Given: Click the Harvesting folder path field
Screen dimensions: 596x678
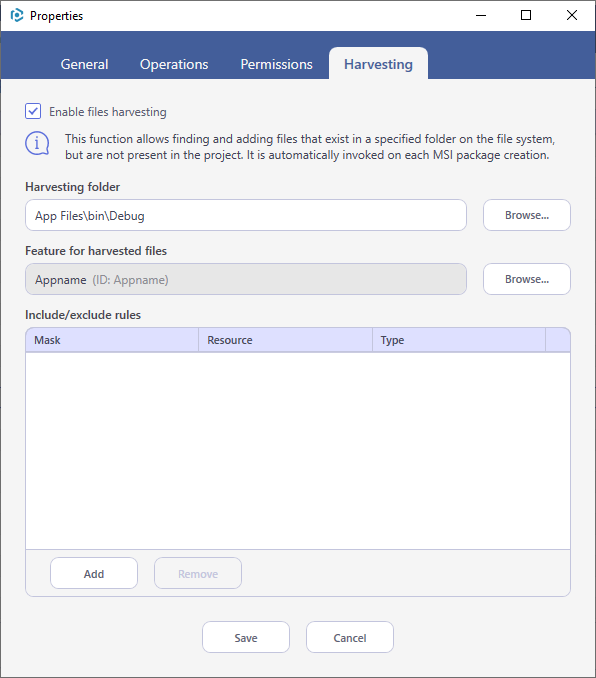Looking at the screenshot, I should pyautogui.click(x=246, y=215).
